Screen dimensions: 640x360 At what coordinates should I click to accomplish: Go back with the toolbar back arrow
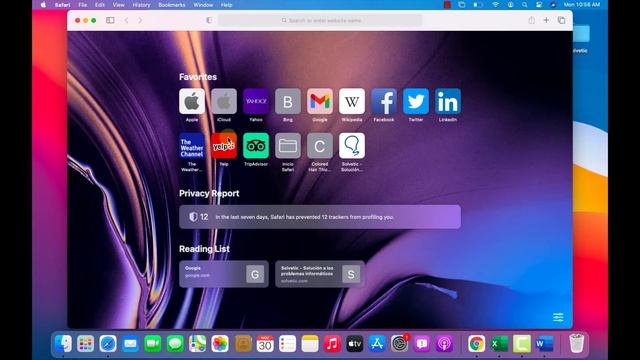127,20
